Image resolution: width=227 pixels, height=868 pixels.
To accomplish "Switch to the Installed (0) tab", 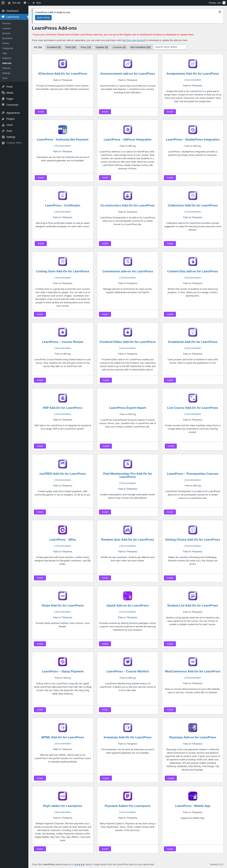I will click(54, 47).
